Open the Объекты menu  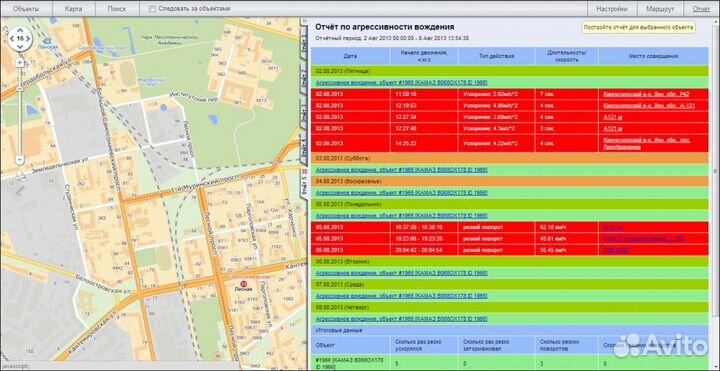26,9
